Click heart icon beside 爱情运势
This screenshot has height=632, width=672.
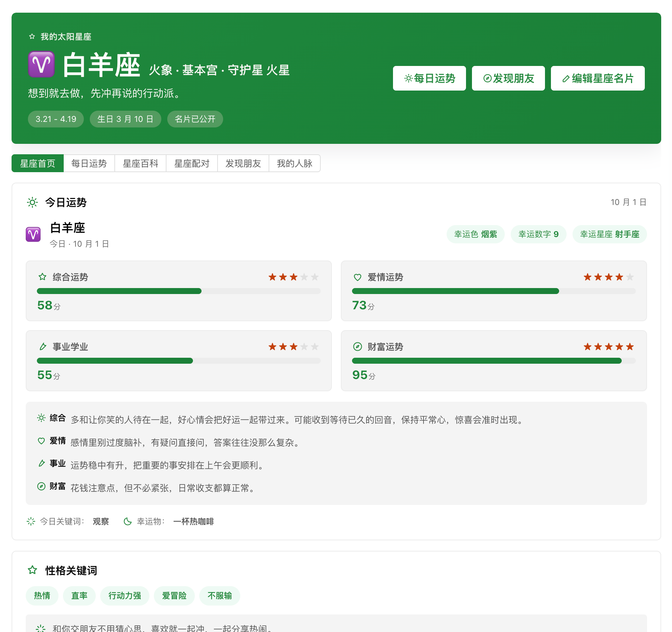pos(358,277)
